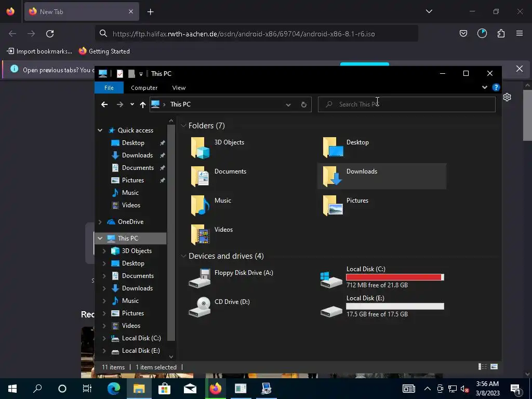Open Getting Started bookmark
Image resolution: width=532 pixels, height=399 pixels.
click(104, 51)
